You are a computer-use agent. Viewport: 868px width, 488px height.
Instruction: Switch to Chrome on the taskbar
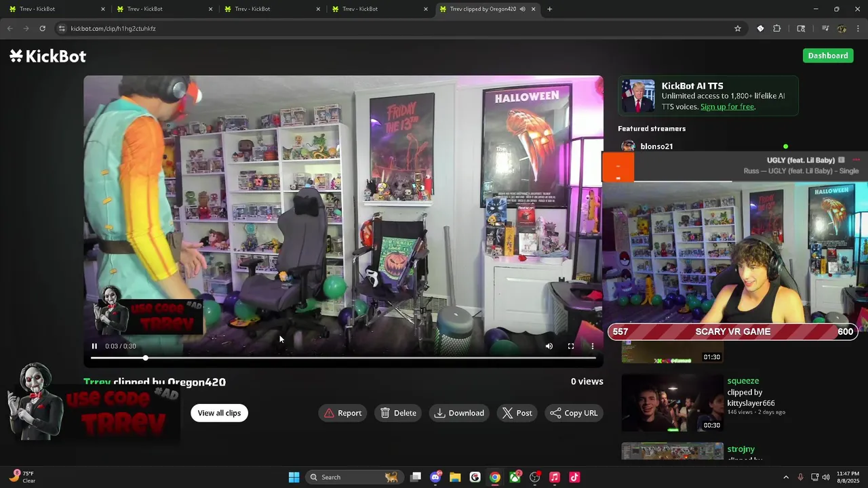495,477
